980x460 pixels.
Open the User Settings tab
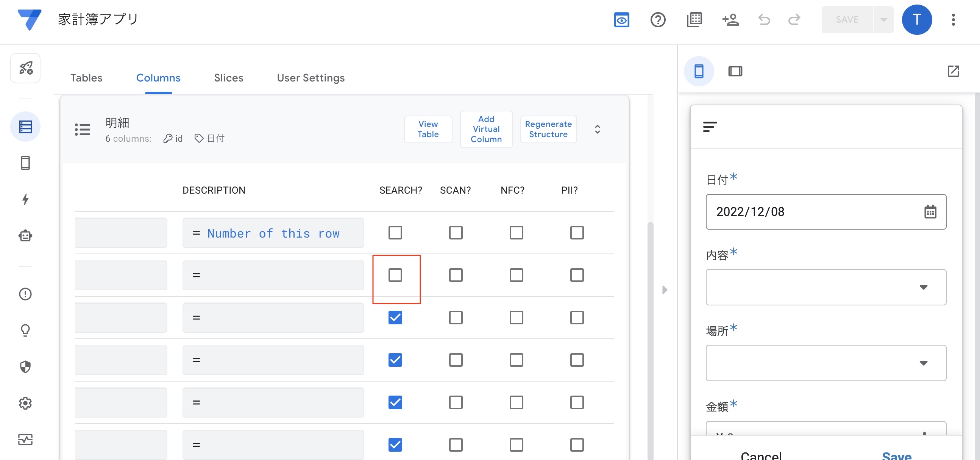[x=311, y=78]
